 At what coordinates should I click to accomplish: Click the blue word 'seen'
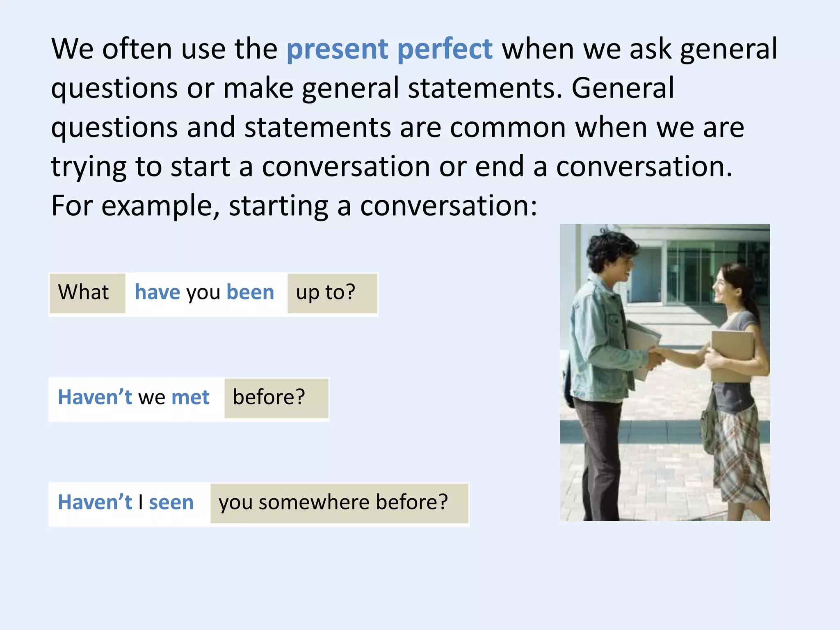coord(171,502)
